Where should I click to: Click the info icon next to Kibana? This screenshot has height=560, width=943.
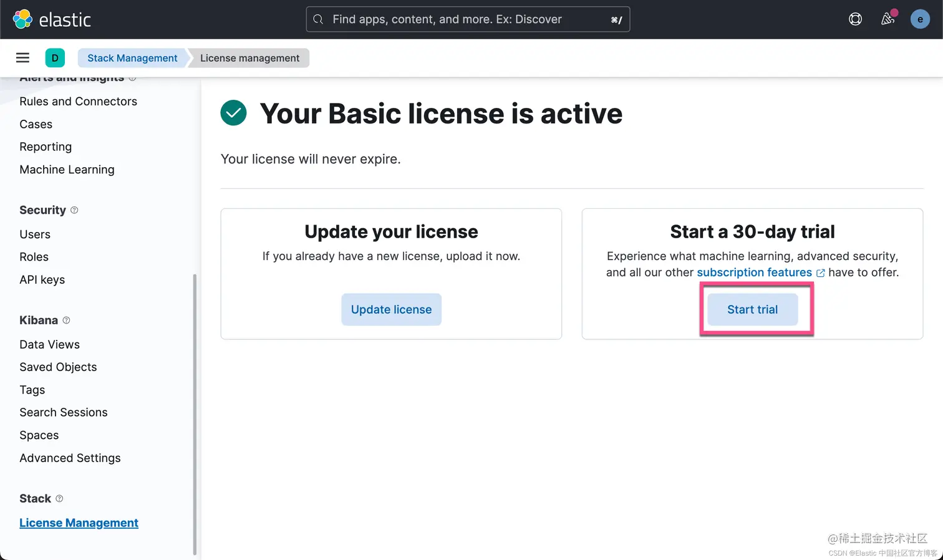66,320
